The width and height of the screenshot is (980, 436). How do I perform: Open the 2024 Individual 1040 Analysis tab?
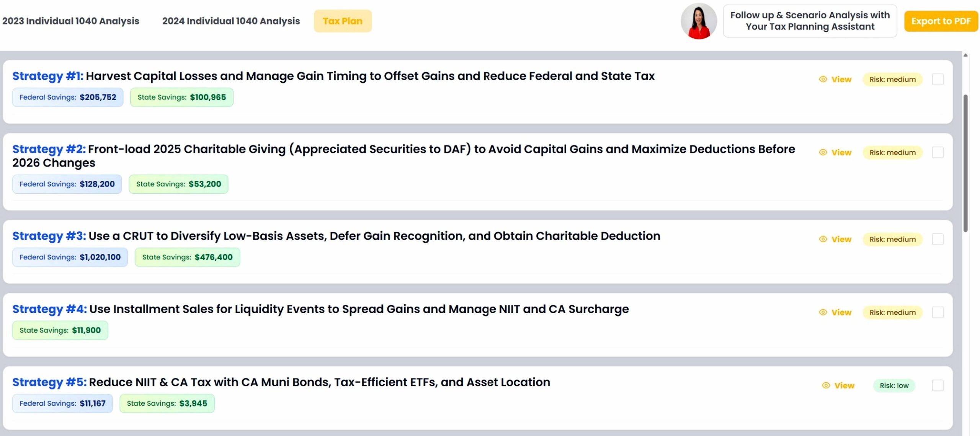click(231, 21)
